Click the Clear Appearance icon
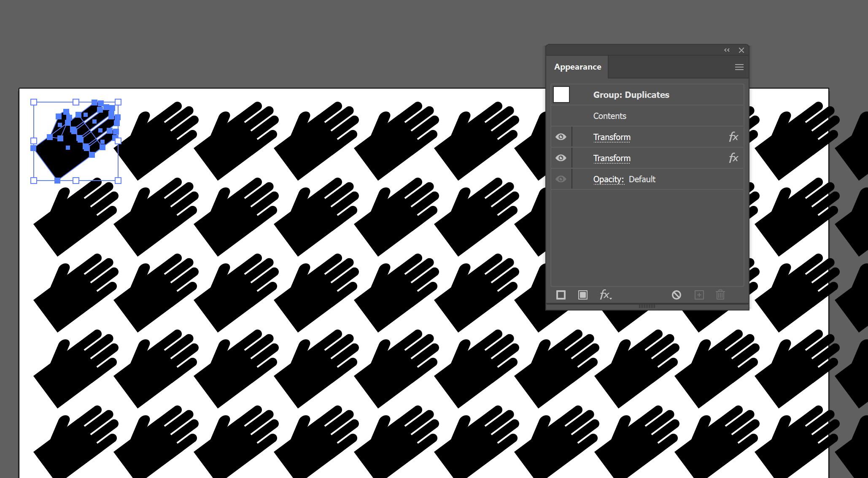Screen dimensions: 868x478 [x=677, y=295]
